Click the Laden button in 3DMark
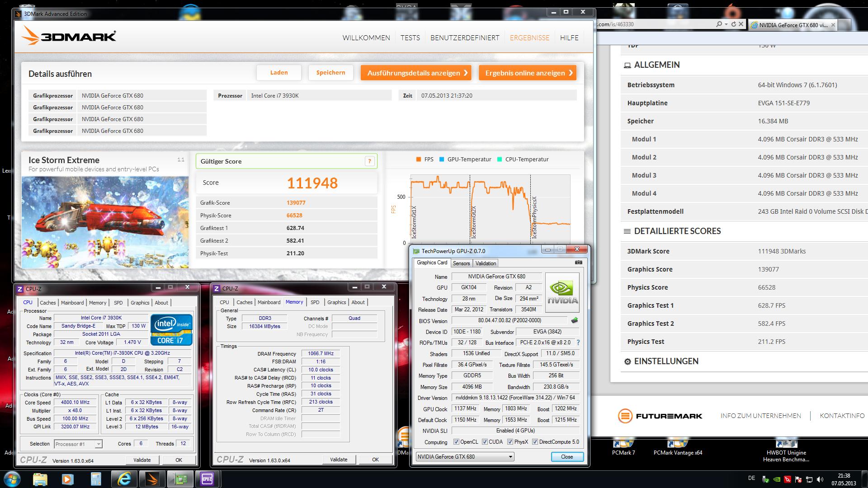Viewport: 868px width, 488px height. tap(279, 72)
